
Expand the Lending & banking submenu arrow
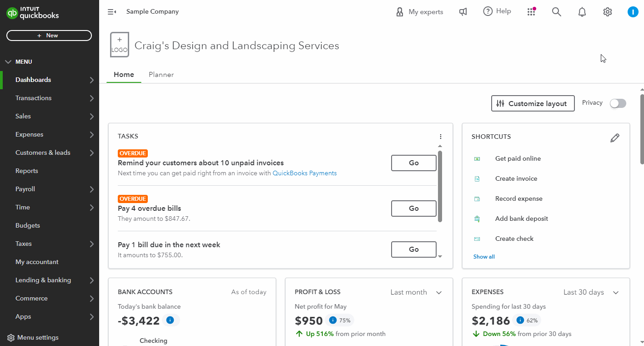pyautogui.click(x=92, y=280)
